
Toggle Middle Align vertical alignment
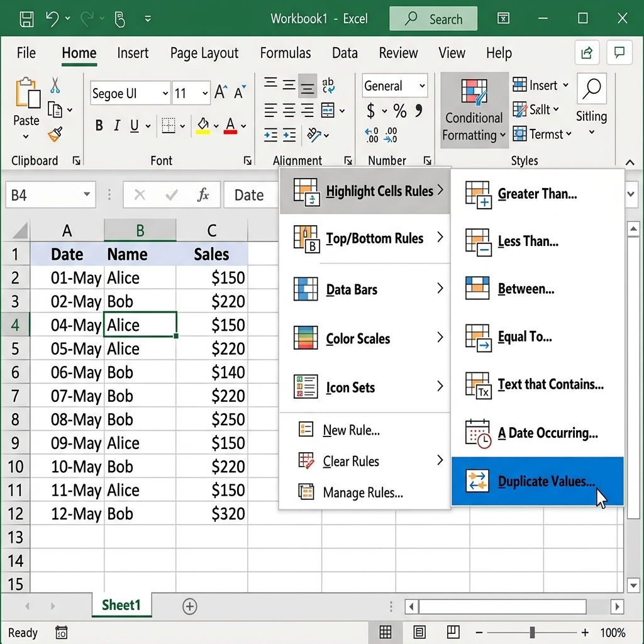pos(289,85)
